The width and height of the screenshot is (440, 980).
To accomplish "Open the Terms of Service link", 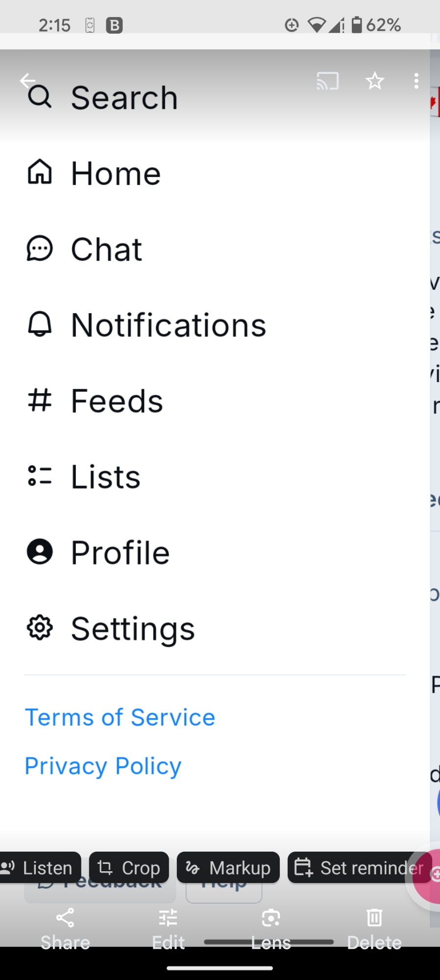I will [120, 717].
